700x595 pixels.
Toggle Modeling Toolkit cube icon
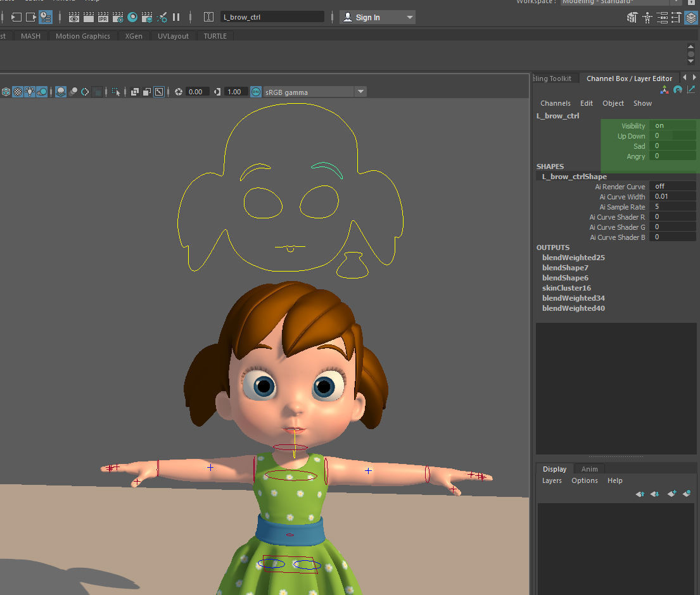(x=632, y=18)
